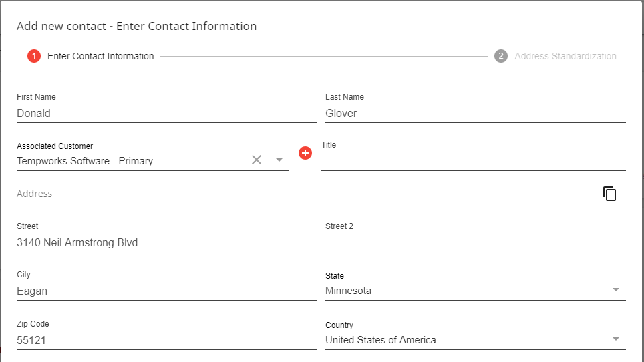Click step 2 gray circle icon
Screen dimensions: 644x362
(x=501, y=56)
